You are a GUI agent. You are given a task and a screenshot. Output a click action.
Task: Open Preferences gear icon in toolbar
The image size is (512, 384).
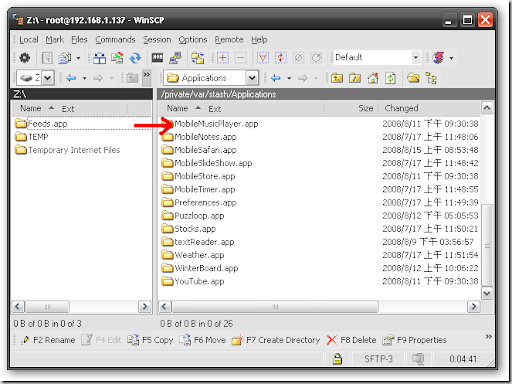tap(25, 58)
